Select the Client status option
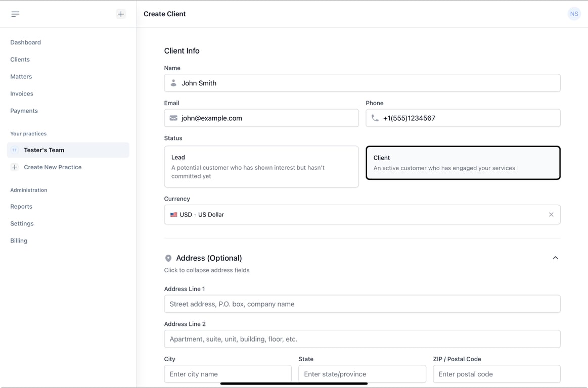Image resolution: width=588 pixels, height=388 pixels. click(x=463, y=163)
